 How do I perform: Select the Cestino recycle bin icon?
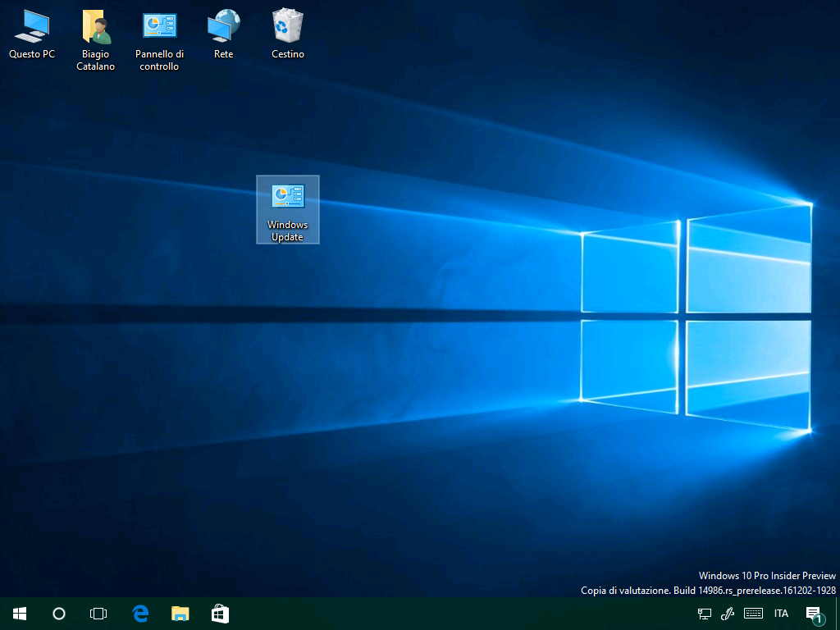click(x=288, y=34)
